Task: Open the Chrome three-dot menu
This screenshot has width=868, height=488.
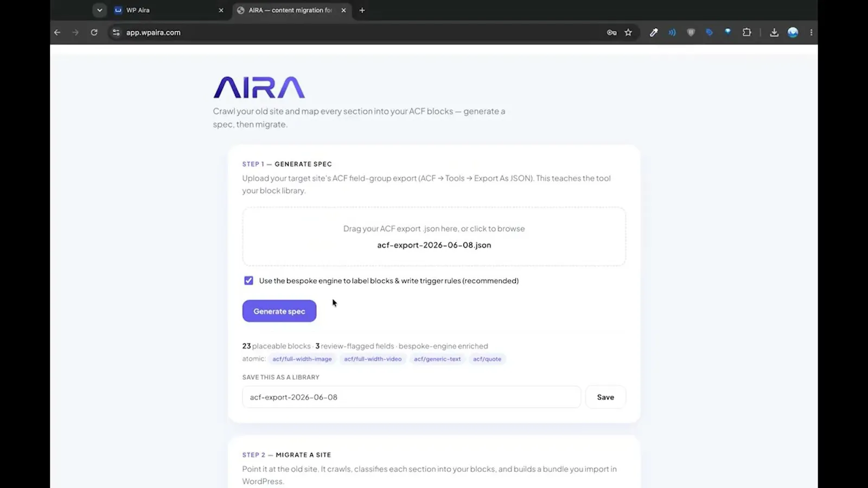Action: [x=811, y=33]
